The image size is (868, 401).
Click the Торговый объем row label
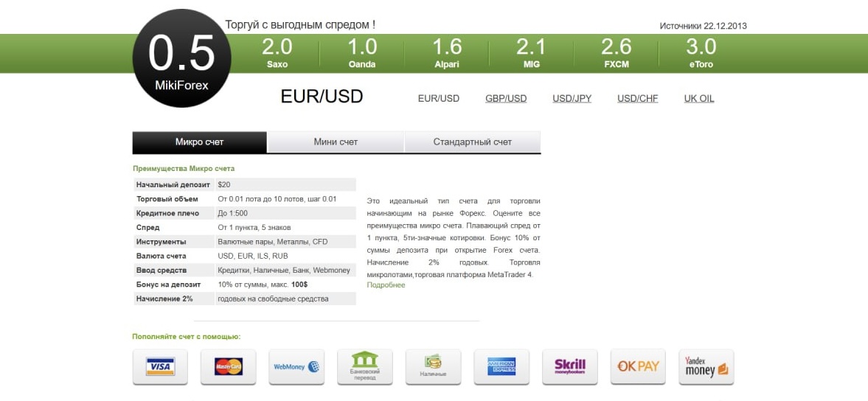tap(167, 199)
